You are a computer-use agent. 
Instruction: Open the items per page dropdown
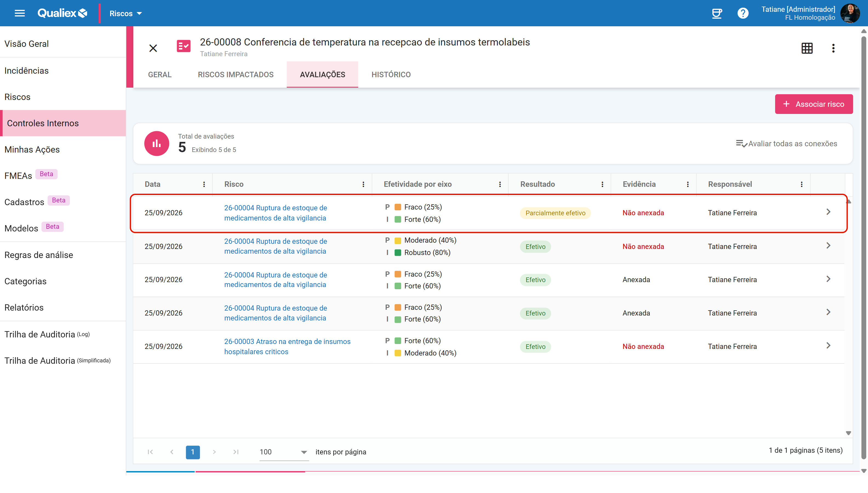click(x=284, y=452)
